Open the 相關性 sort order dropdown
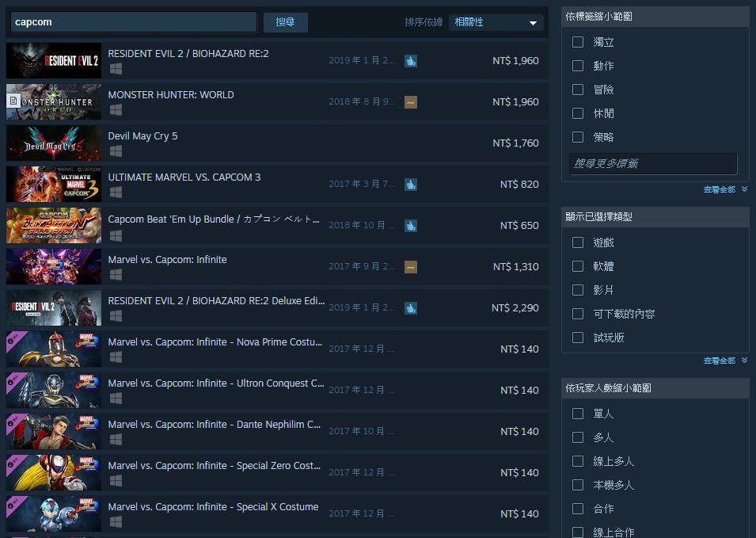 click(x=496, y=22)
